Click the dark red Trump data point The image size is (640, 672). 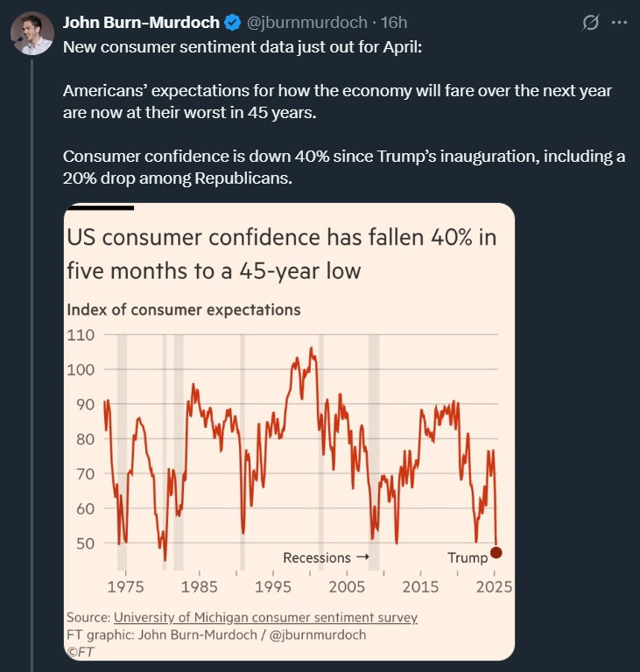click(x=496, y=552)
